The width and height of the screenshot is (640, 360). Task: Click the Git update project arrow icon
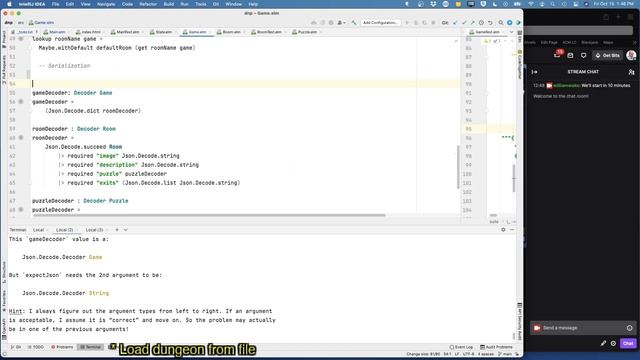(x=455, y=23)
